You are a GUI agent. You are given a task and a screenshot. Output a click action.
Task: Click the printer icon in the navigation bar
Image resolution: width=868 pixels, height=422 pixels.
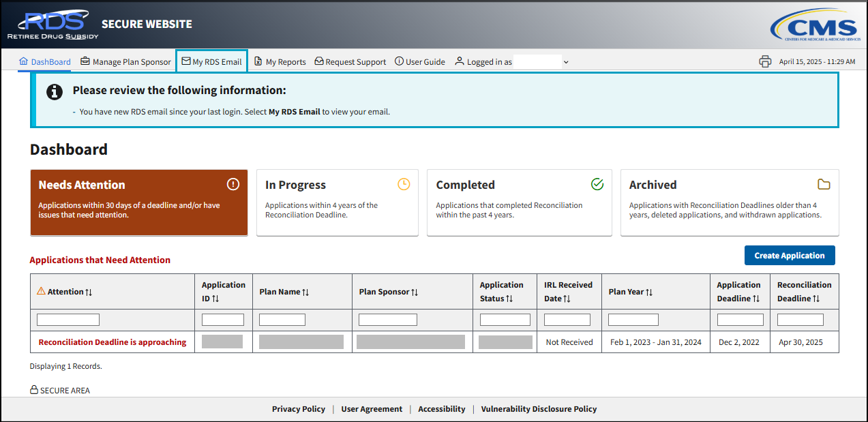(765, 61)
